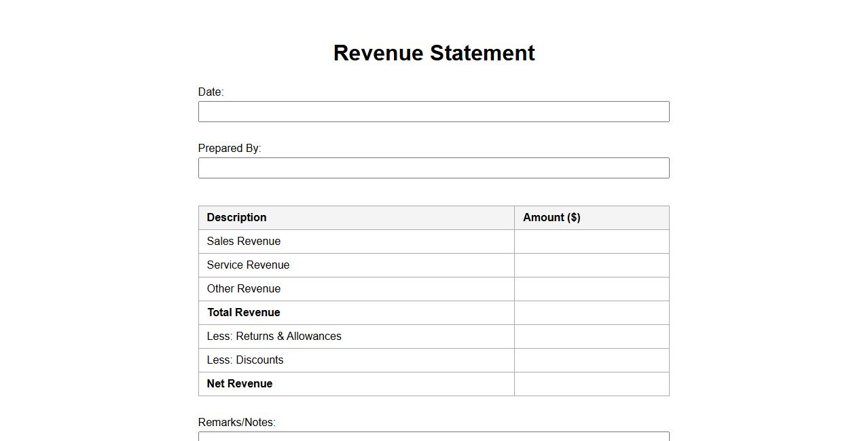Select the Other Revenue amount cell
The image size is (868, 441).
tap(591, 289)
